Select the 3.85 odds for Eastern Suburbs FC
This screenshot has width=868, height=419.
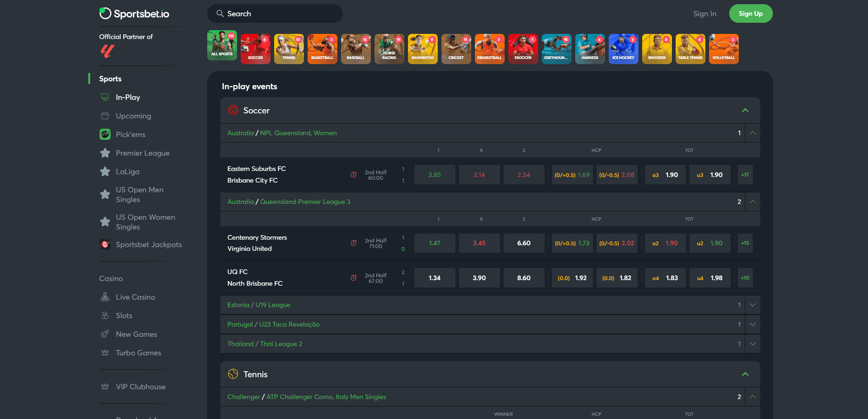pyautogui.click(x=434, y=175)
